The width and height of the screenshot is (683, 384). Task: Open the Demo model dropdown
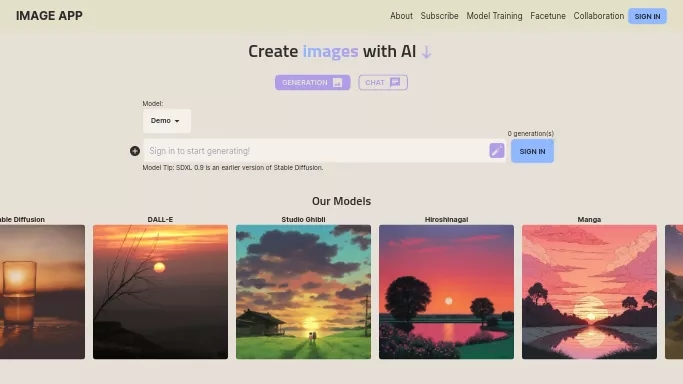166,121
